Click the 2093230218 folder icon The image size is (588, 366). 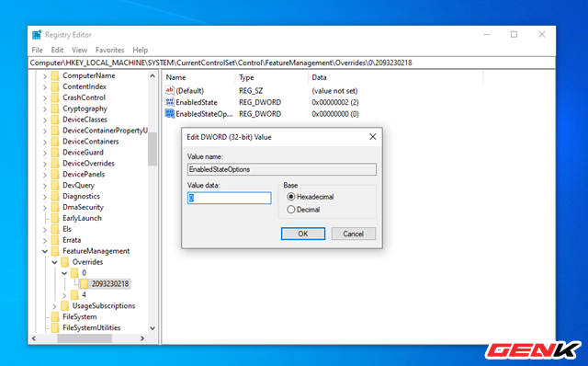click(84, 284)
